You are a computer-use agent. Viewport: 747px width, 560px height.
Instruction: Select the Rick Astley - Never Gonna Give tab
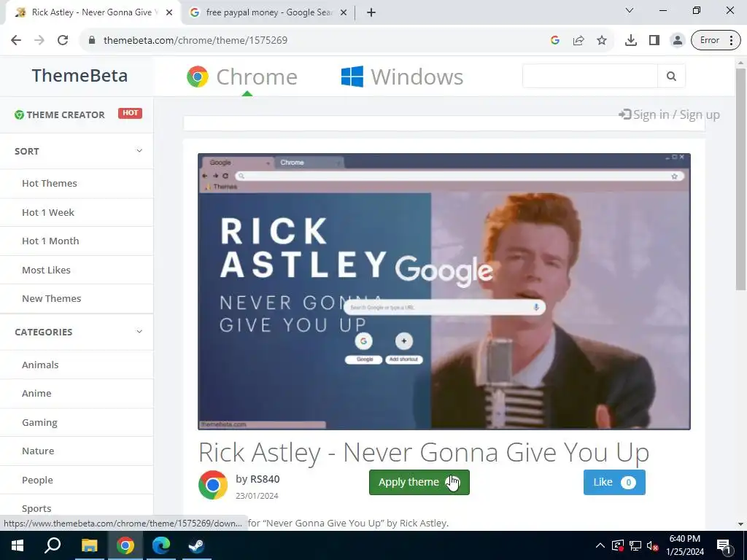[x=93, y=12]
